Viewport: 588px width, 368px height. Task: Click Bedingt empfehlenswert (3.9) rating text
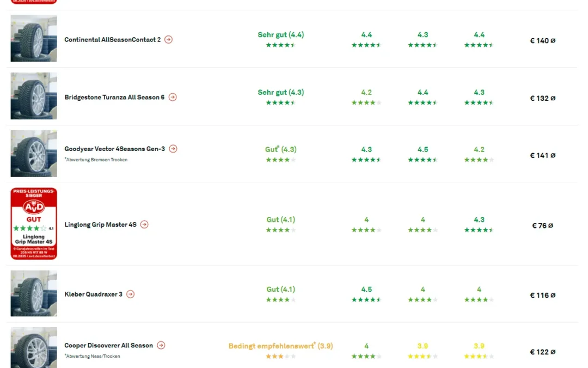click(x=280, y=346)
